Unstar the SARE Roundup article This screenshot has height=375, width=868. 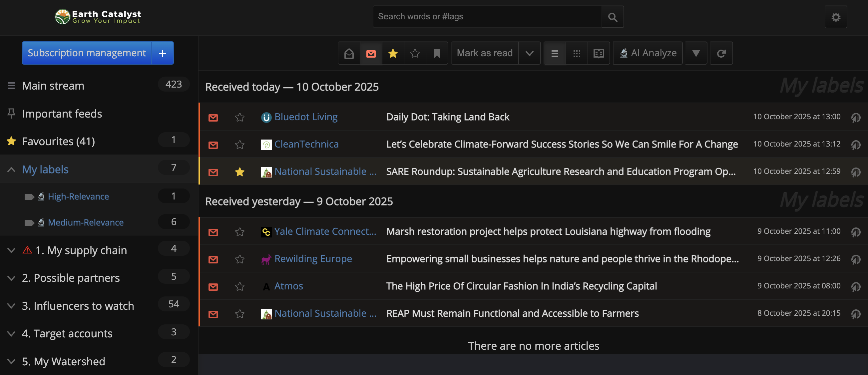point(239,172)
